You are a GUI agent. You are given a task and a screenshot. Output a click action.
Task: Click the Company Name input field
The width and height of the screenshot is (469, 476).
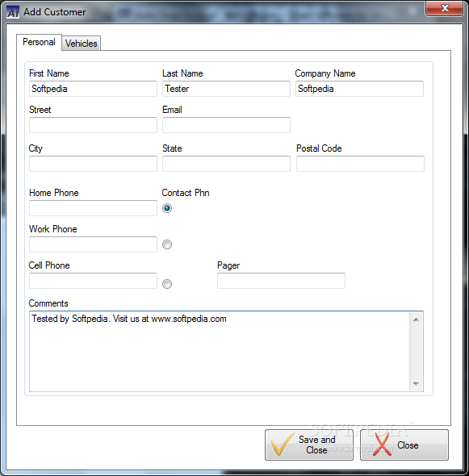(x=359, y=89)
